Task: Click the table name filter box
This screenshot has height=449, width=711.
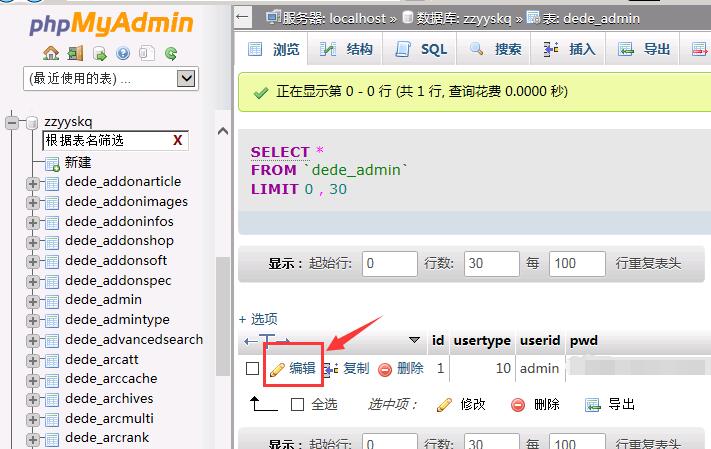Action: tap(115, 141)
